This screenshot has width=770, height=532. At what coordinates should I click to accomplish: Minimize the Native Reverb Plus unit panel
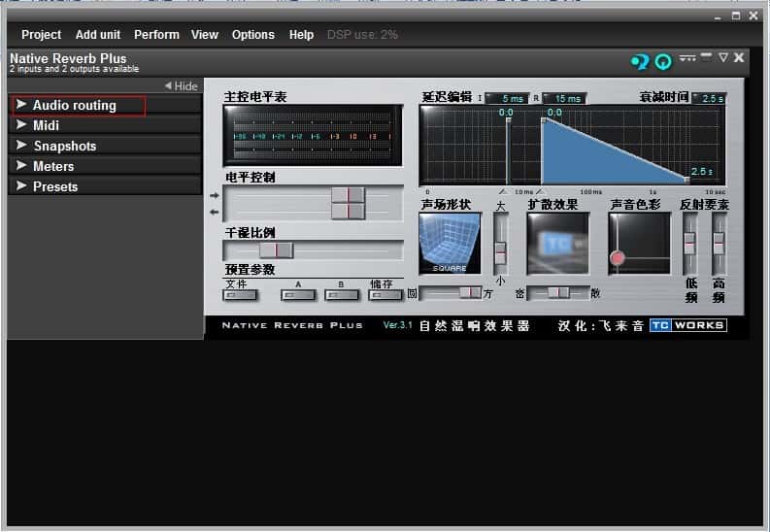[x=706, y=56]
